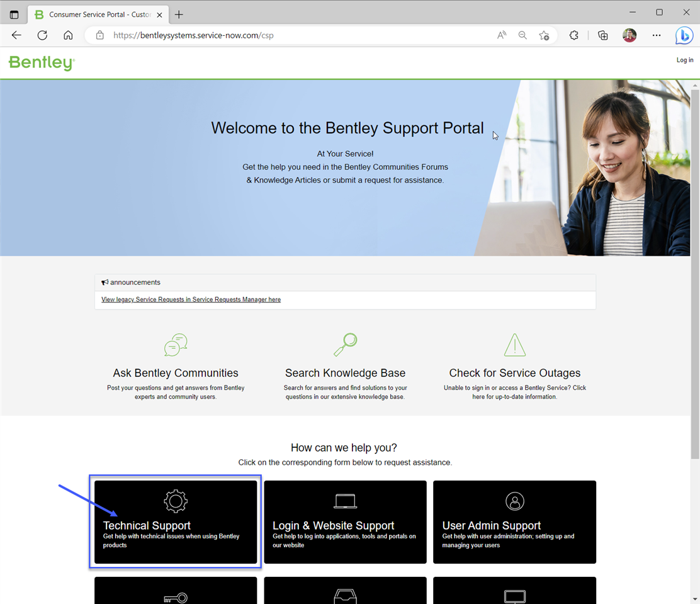The height and width of the screenshot is (604, 700).
Task: Click the browser Back arrow
Action: tap(16, 35)
